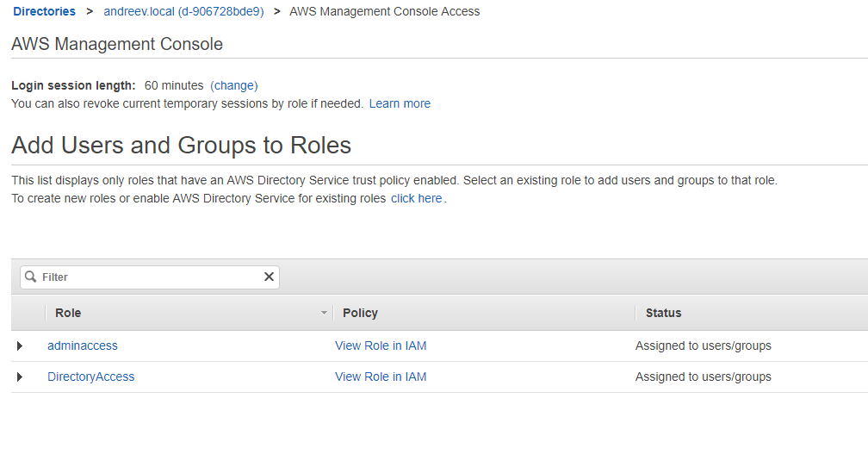Sort by the Role column header
Viewport: 868px width, 473px height.
pos(68,313)
